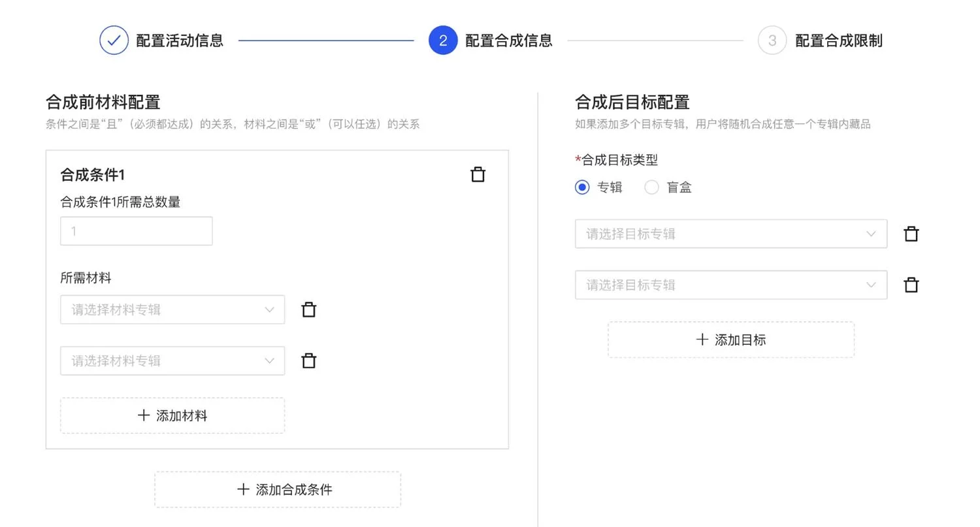Click the 合成条件1所需总数量 input field
980x527 pixels.
(136, 231)
